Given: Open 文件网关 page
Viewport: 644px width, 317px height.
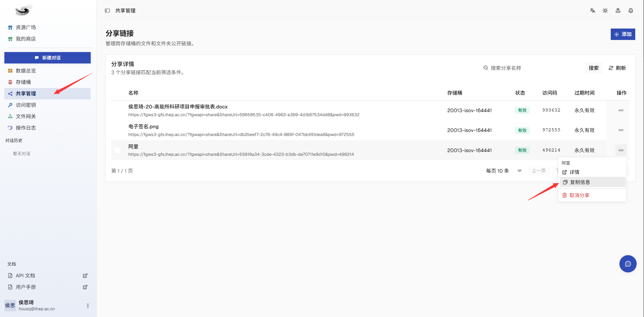Looking at the screenshot, I should click(47, 117).
